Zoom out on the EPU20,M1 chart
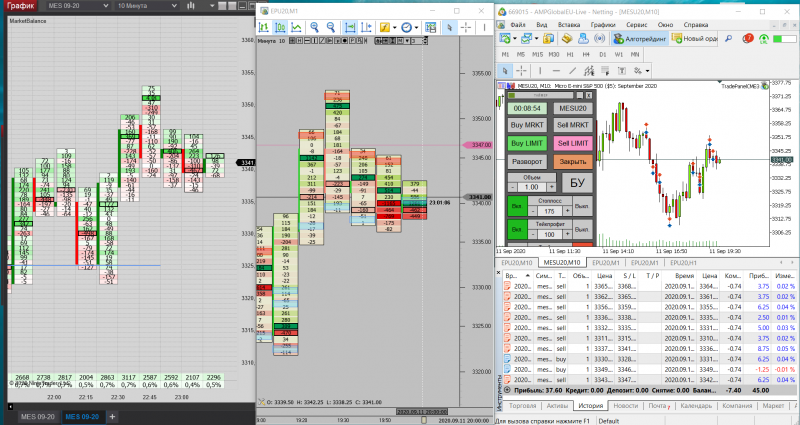Image resolution: width=800 pixels, height=425 pixels. coord(331,28)
